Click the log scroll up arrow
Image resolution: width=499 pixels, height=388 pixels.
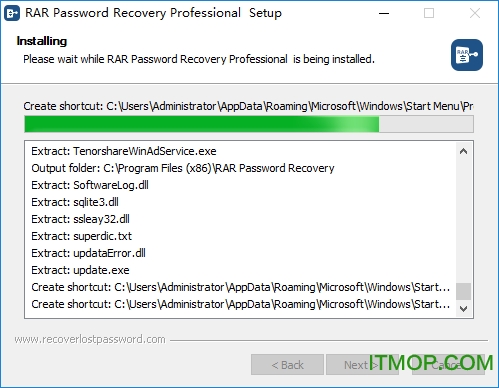point(463,152)
